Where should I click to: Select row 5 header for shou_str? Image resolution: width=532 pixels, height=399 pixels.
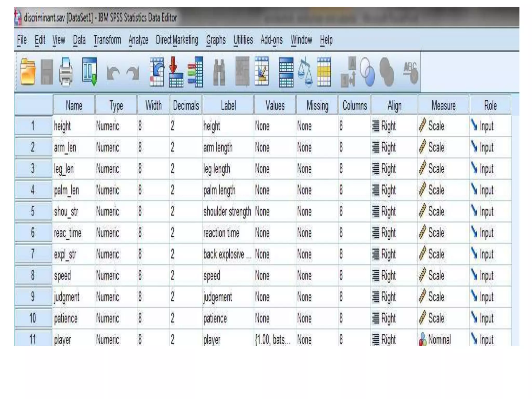[x=33, y=211]
